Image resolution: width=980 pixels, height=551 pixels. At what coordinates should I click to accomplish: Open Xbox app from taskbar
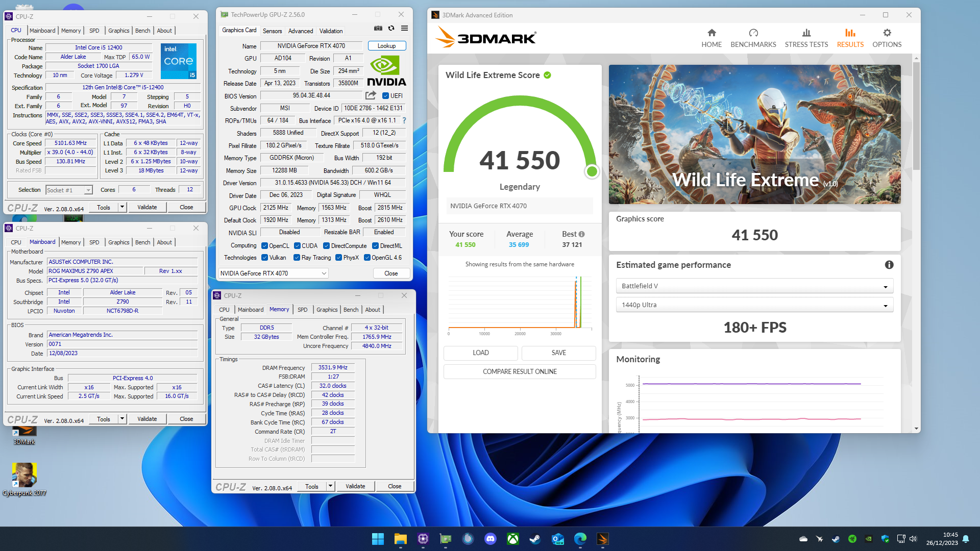pyautogui.click(x=513, y=539)
